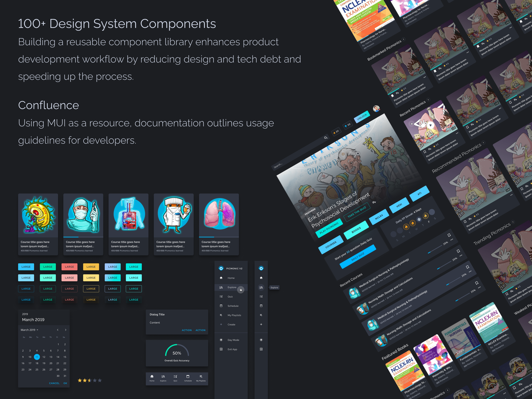The width and height of the screenshot is (532, 399).
Task: Click the add-to-playlist icon beside the Erik Erikson title
Action: point(374,202)
